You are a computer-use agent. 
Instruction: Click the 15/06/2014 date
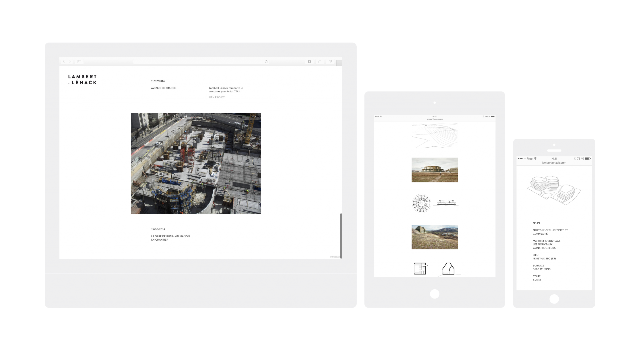158,229
